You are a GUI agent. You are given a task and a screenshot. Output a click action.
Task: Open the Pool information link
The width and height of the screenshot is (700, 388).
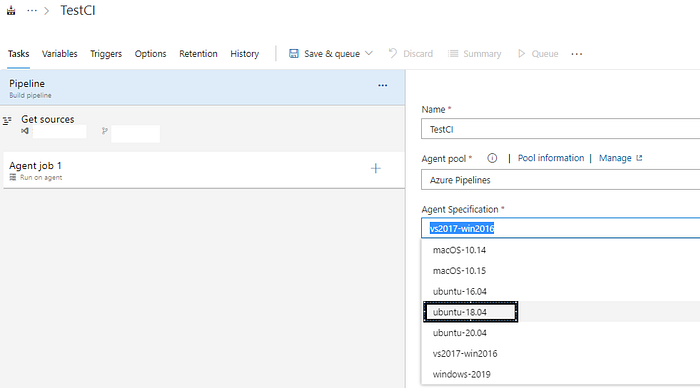(x=550, y=158)
